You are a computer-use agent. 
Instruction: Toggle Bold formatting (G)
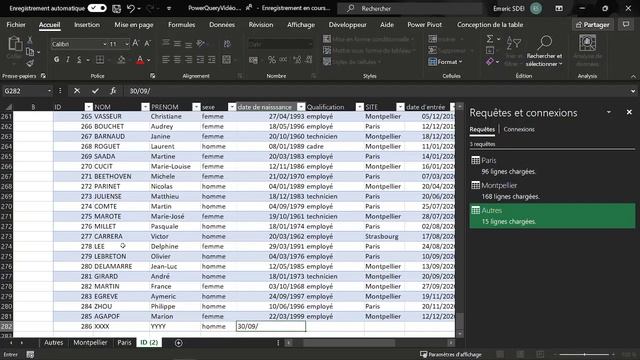56,60
